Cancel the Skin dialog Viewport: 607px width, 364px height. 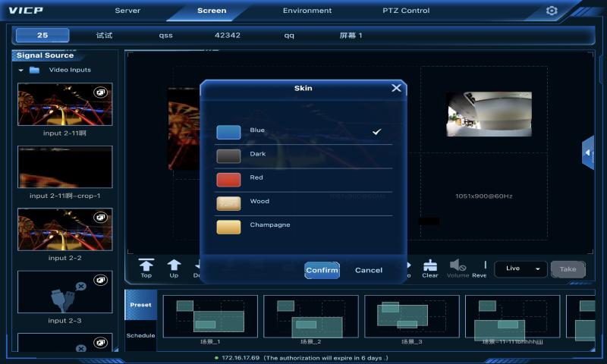pyautogui.click(x=369, y=270)
